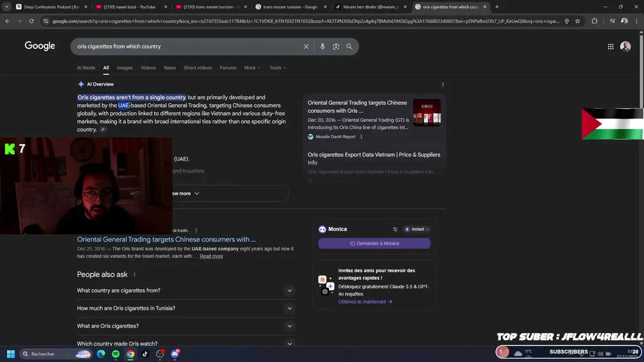Open the People also ask options menu
Image resolution: width=644 pixels, height=362 pixels.
[134, 275]
